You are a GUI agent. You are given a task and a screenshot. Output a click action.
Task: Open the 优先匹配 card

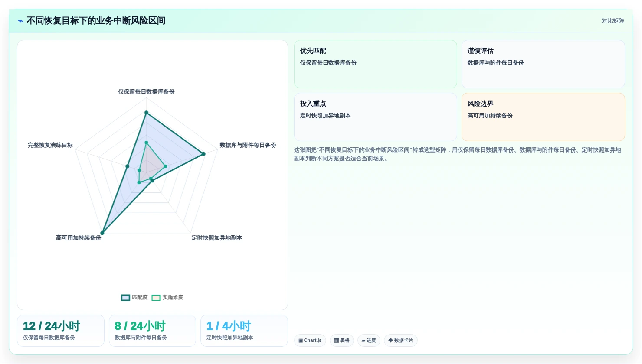[376, 64]
